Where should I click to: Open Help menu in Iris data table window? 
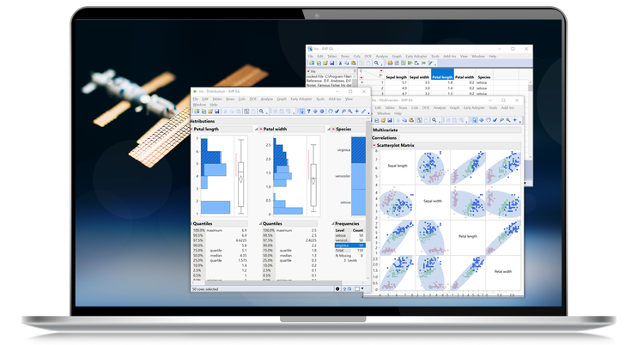pos(493,57)
